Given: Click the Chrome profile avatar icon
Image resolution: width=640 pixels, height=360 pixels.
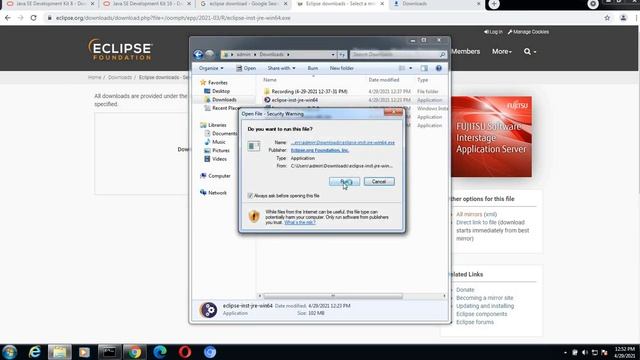Looking at the screenshot, I should [623, 18].
